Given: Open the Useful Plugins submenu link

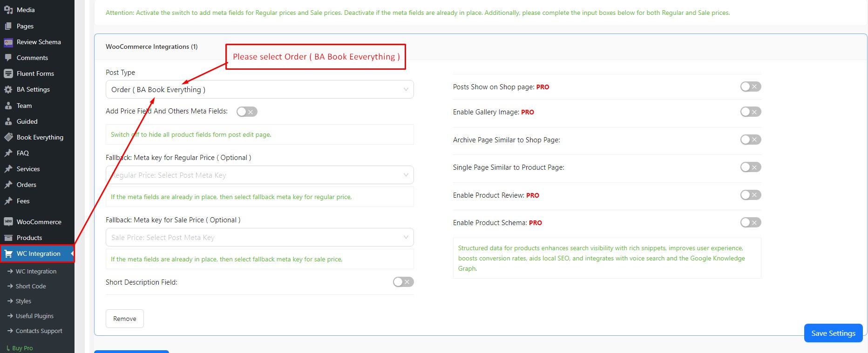Looking at the screenshot, I should coord(34,316).
